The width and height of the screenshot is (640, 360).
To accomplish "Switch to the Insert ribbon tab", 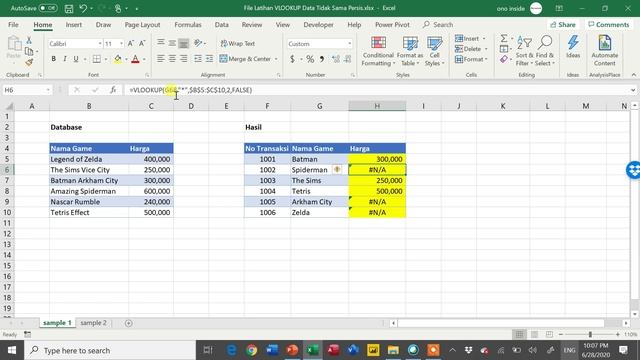I will coord(73,24).
